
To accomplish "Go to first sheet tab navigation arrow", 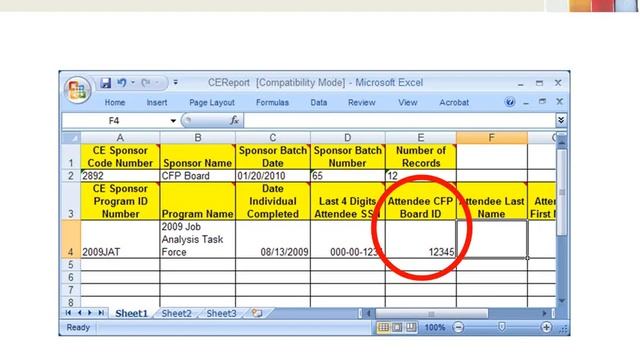I will (68, 313).
